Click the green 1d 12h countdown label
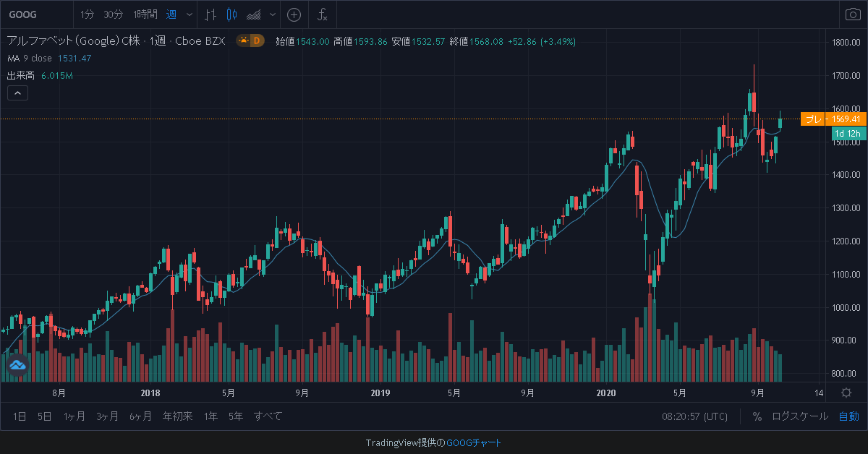 click(847, 134)
